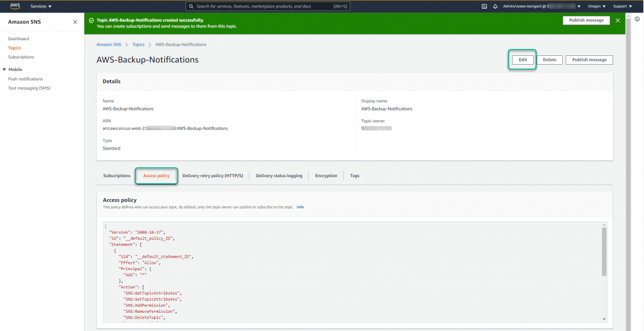Collapse the Mobile section in sidebar
Image resolution: width=644 pixels, height=331 pixels.
(4, 70)
